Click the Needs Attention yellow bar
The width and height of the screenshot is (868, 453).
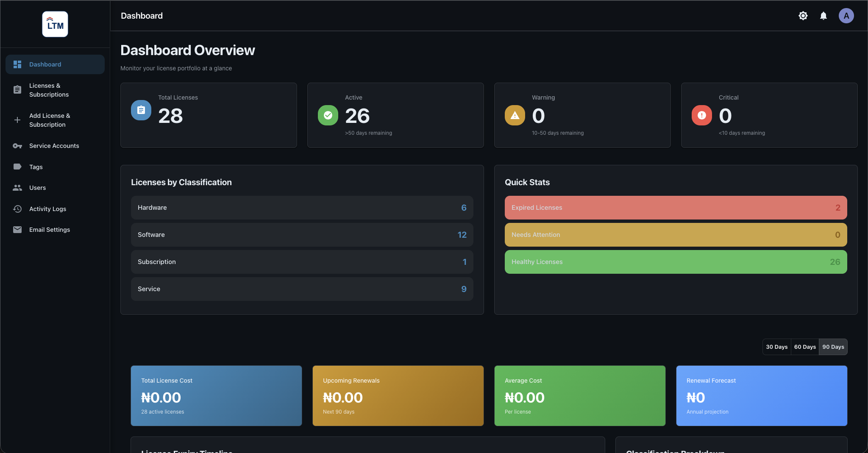676,235
